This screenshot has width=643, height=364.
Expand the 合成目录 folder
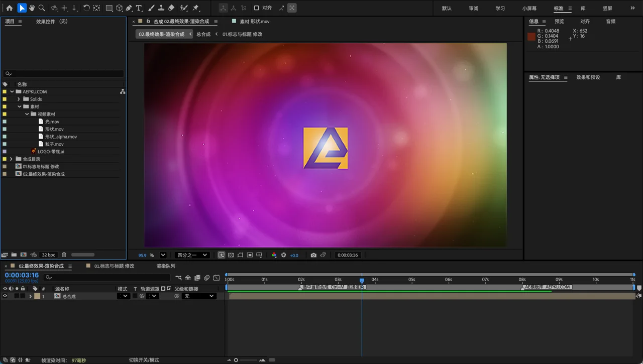pyautogui.click(x=11, y=159)
